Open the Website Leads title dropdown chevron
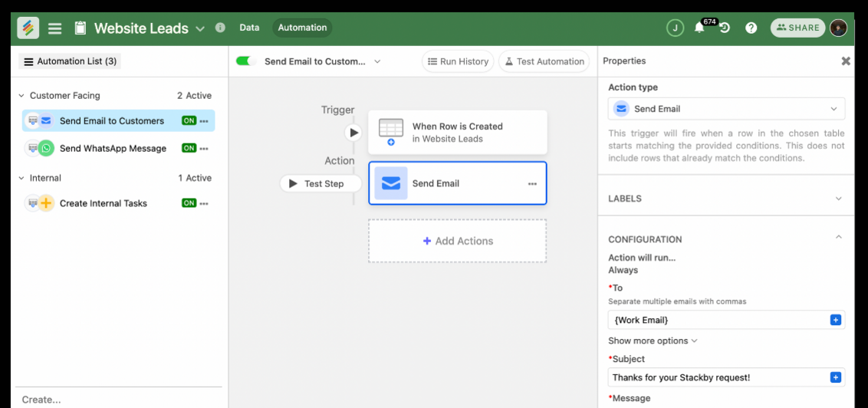 [x=200, y=28]
